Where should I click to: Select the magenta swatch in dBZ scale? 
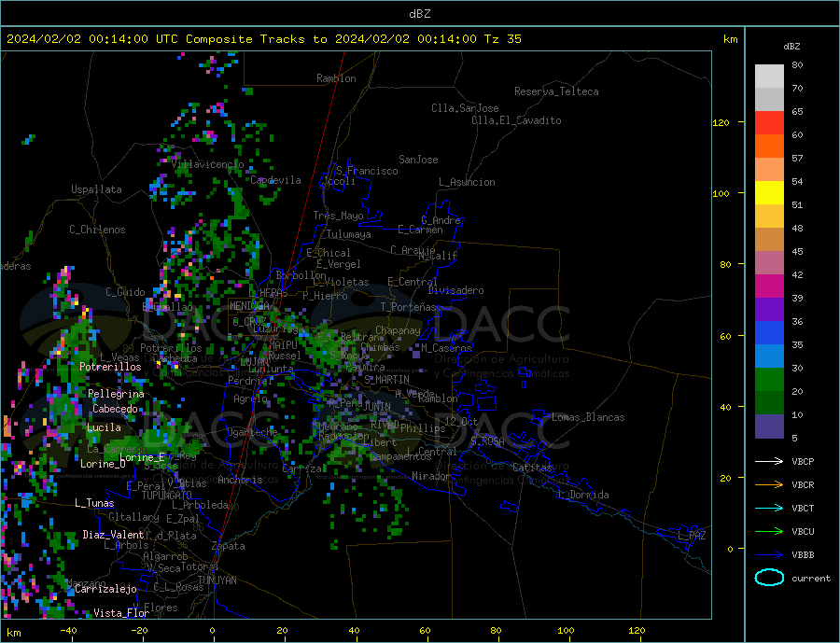769,287
